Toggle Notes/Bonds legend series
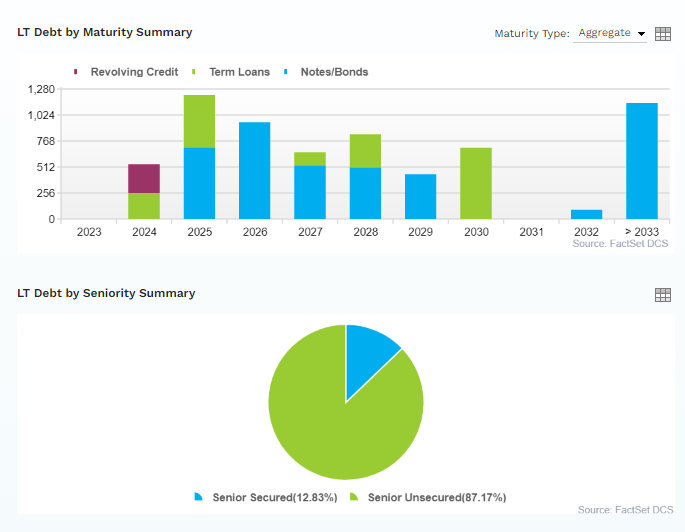This screenshot has width=685, height=532. pos(326,72)
